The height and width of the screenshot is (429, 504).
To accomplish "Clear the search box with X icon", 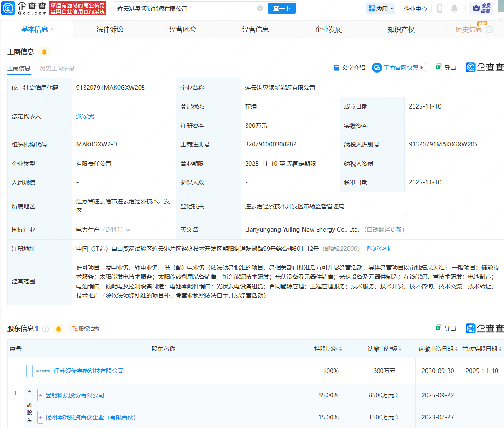I will click(260, 8).
